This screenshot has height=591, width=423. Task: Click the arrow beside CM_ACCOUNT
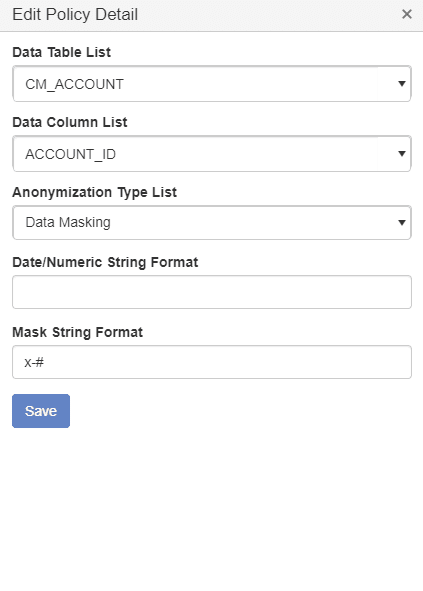402,84
